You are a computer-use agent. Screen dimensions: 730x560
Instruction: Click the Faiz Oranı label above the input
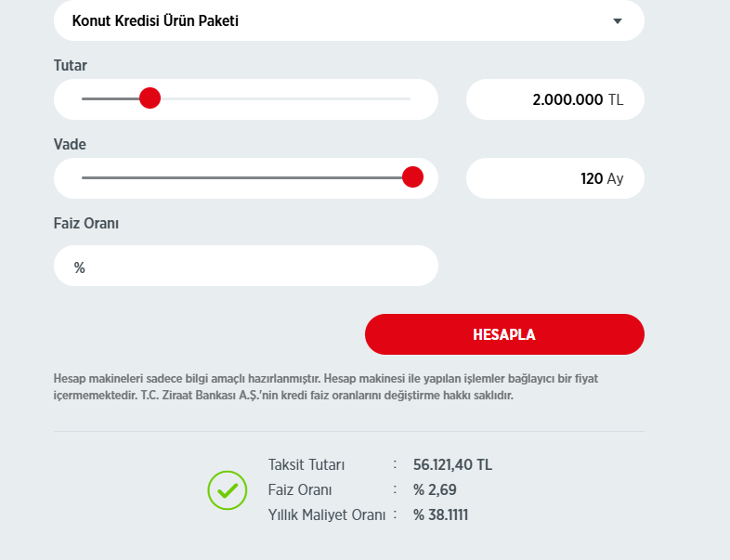click(x=85, y=223)
